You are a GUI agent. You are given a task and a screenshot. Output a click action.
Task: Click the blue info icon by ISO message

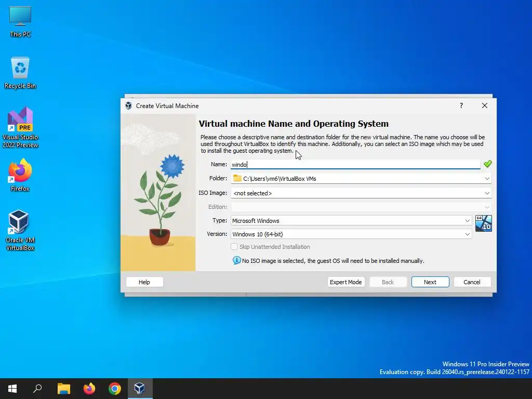pyautogui.click(x=236, y=260)
